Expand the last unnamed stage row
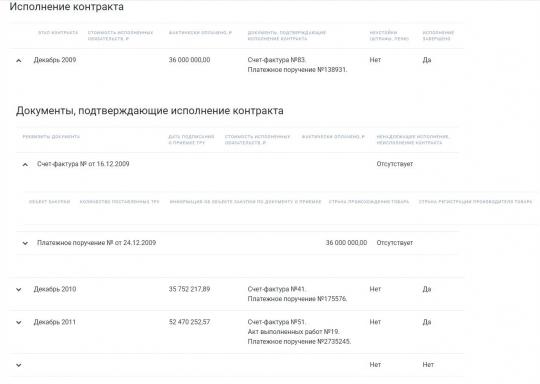The height and width of the screenshot is (384, 540). 19,365
